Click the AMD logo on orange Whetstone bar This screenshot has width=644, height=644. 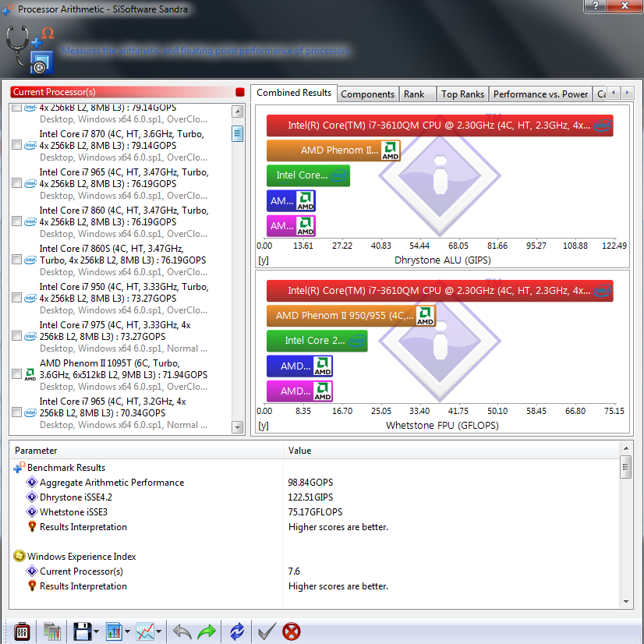(425, 316)
